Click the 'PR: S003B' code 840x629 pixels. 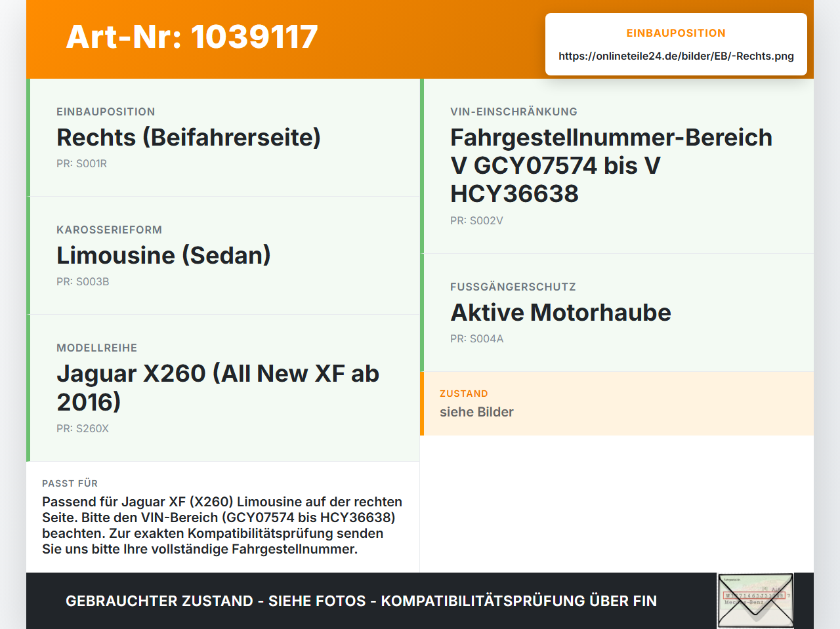[x=83, y=282]
